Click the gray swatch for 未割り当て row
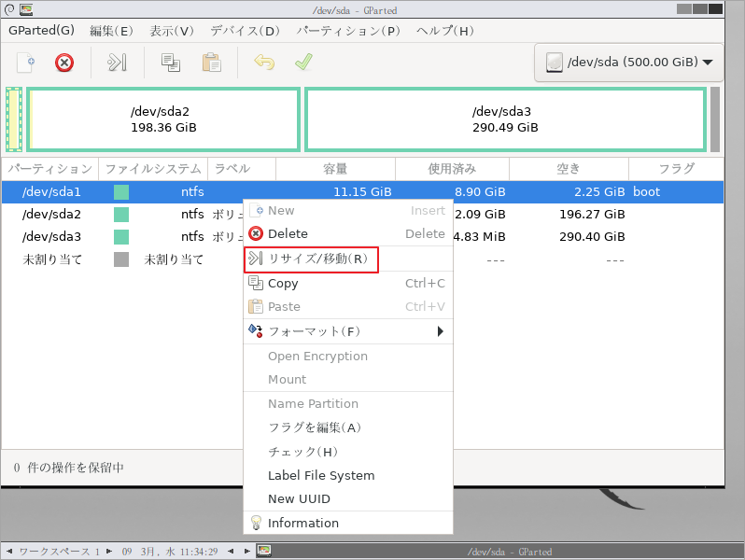Image resolution: width=745 pixels, height=560 pixels. (x=121, y=259)
